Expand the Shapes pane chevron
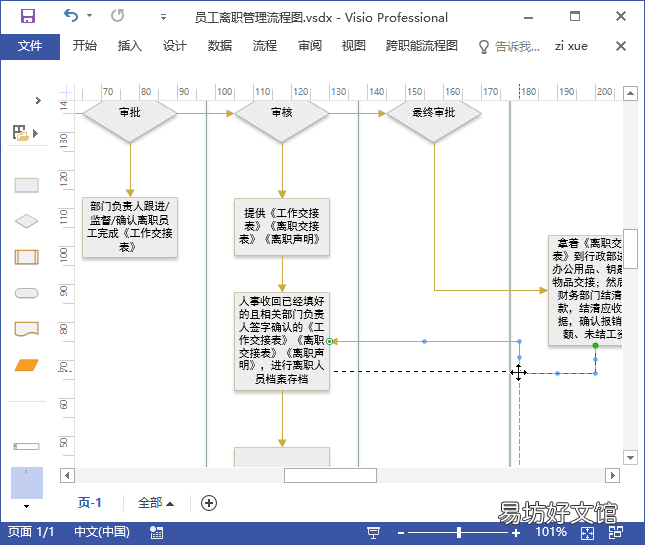The image size is (645, 545). [x=38, y=100]
